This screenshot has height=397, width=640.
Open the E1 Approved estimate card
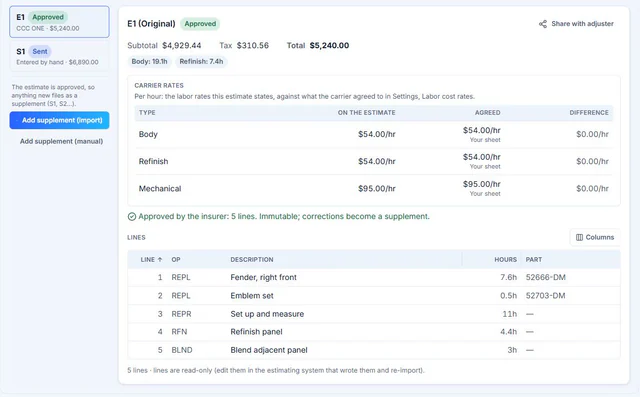[x=60, y=22]
